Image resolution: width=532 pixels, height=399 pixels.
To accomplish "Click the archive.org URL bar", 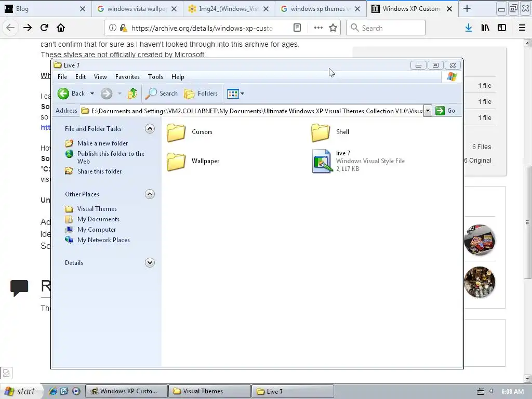I will [202, 28].
